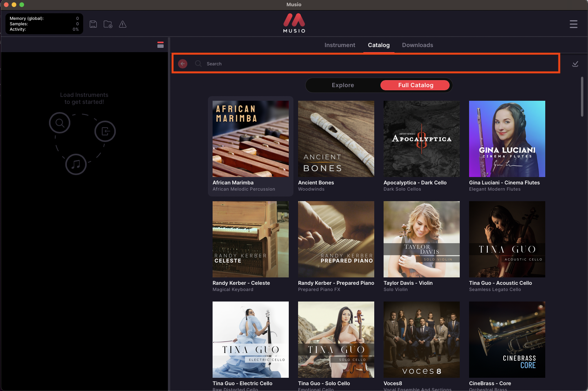Click 'Randy Kerber - Celeste' title
Screen dimensions: 588x391
coord(241,283)
